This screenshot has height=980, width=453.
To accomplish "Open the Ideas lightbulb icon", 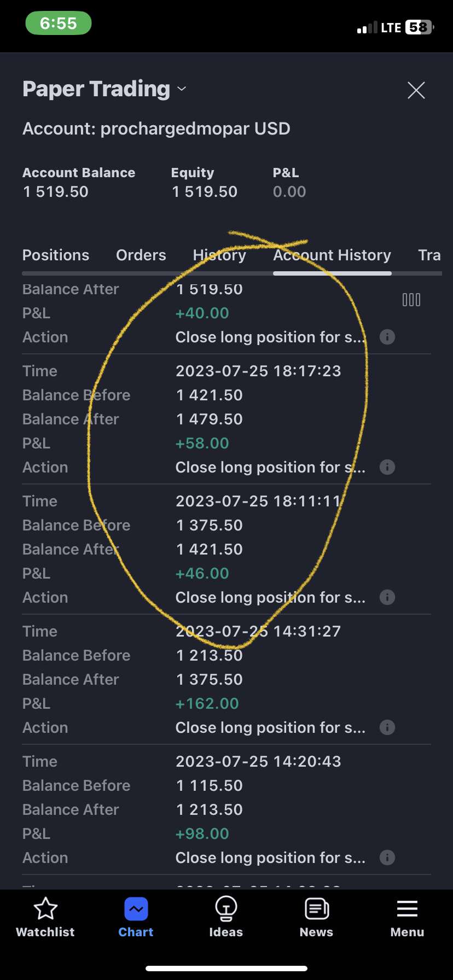I will tap(225, 909).
